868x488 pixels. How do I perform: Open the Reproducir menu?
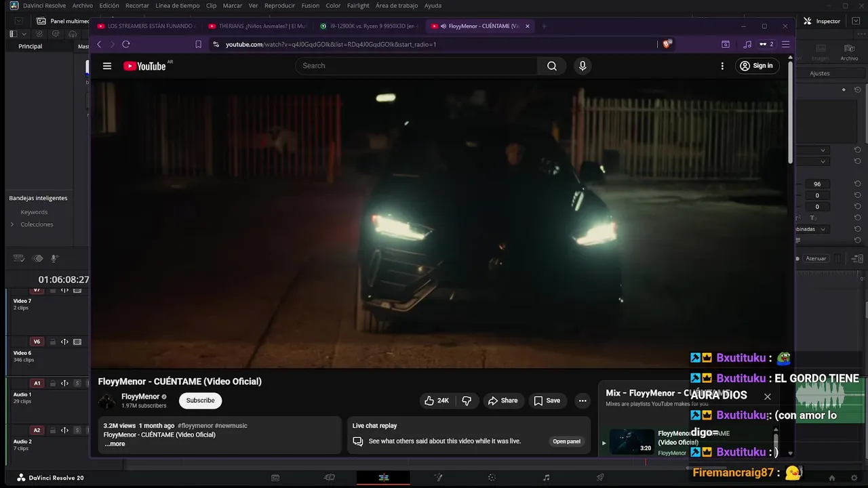click(x=279, y=5)
